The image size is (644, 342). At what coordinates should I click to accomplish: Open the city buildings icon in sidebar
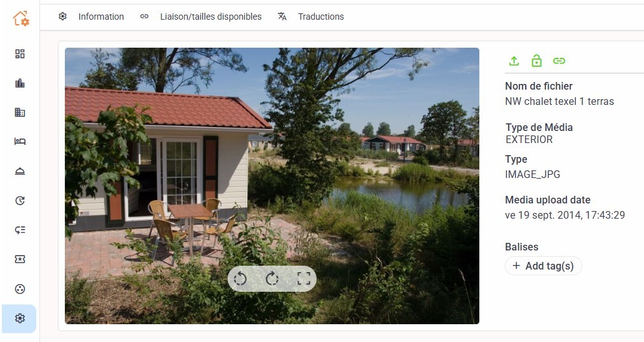click(x=20, y=83)
